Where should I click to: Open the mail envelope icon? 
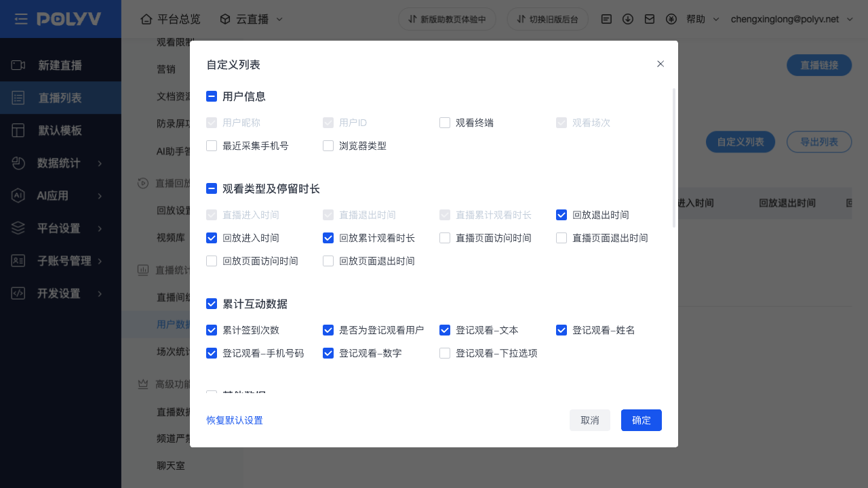click(650, 19)
